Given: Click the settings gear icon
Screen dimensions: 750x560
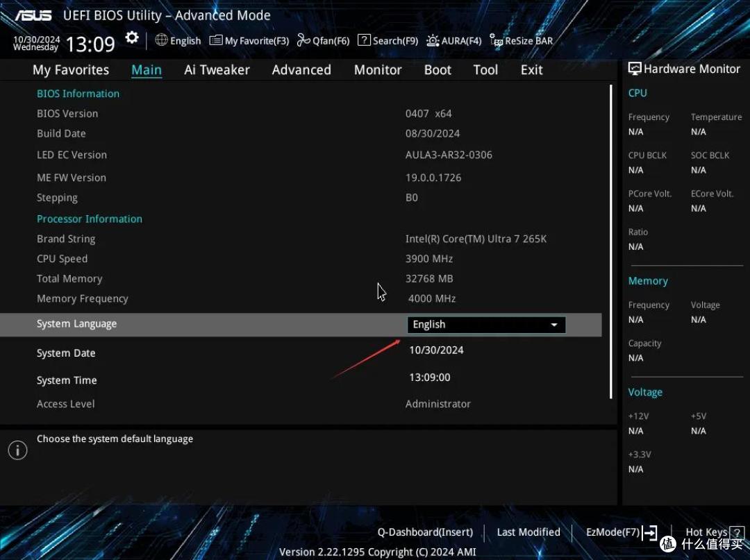Looking at the screenshot, I should (x=132, y=37).
